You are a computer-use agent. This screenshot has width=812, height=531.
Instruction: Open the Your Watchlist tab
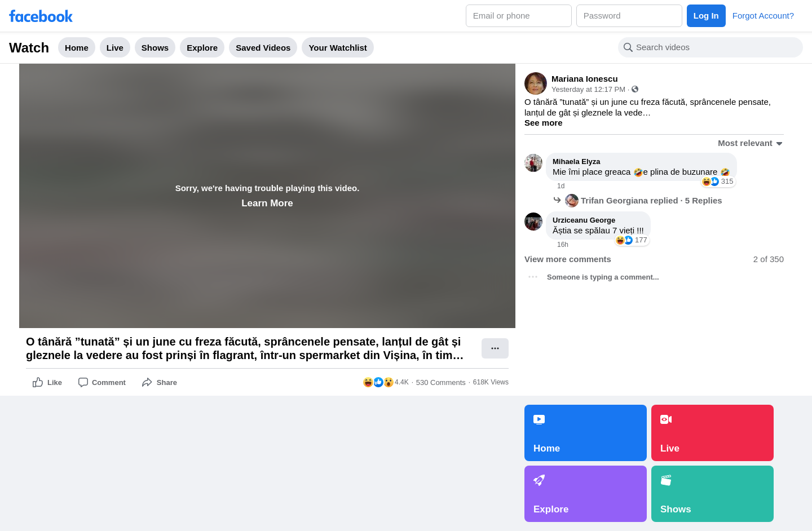click(x=338, y=47)
